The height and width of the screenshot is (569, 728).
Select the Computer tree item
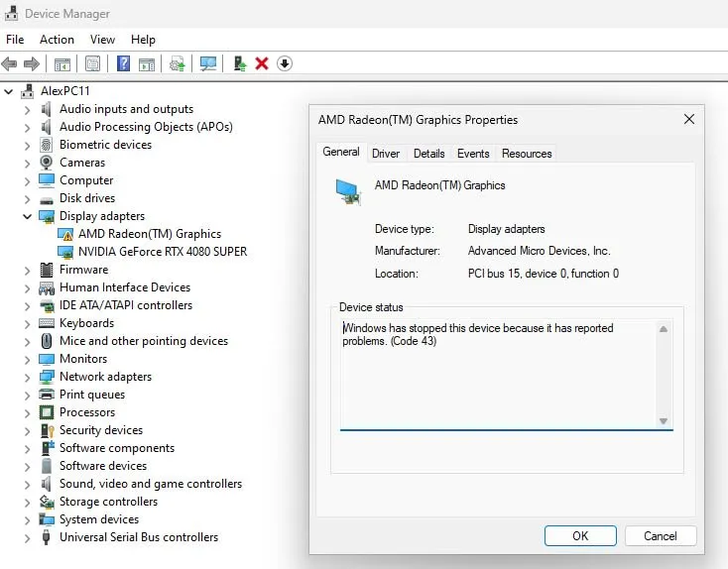[x=86, y=180]
